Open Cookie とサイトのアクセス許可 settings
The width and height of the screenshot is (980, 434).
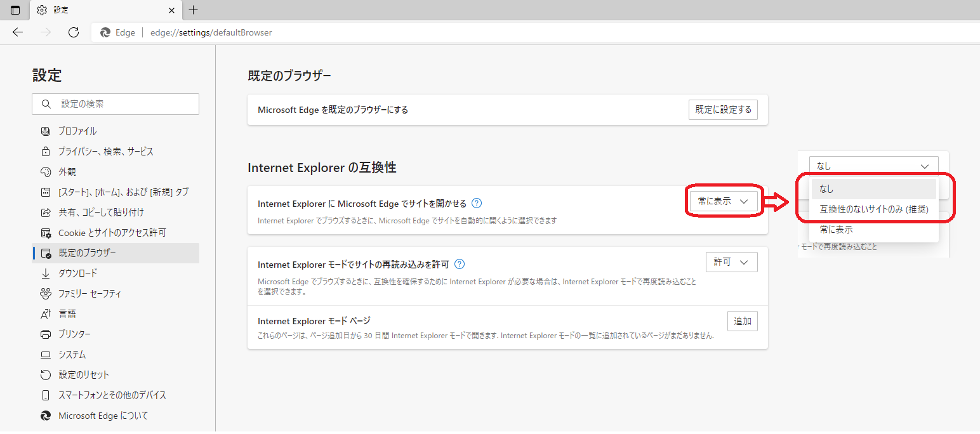tap(116, 233)
